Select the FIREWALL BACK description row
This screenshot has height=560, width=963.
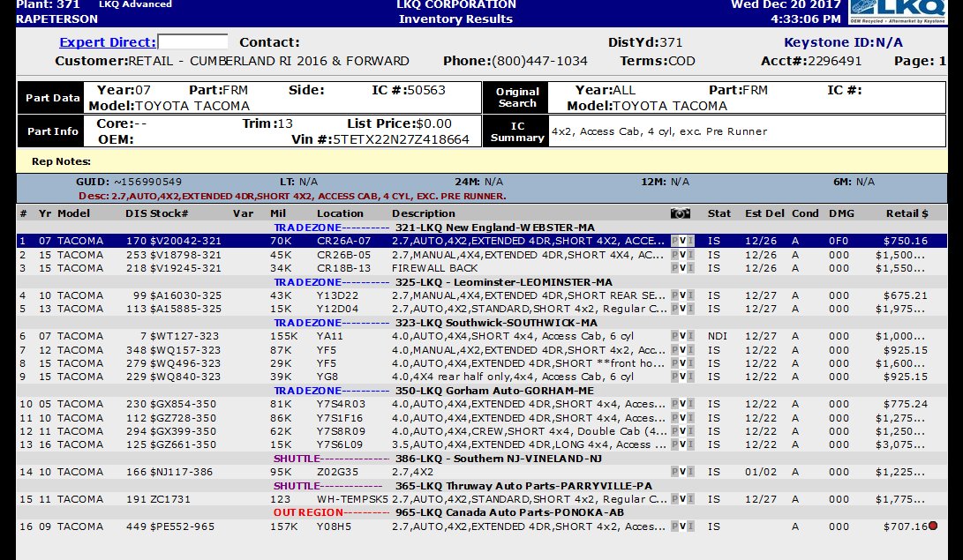435,268
